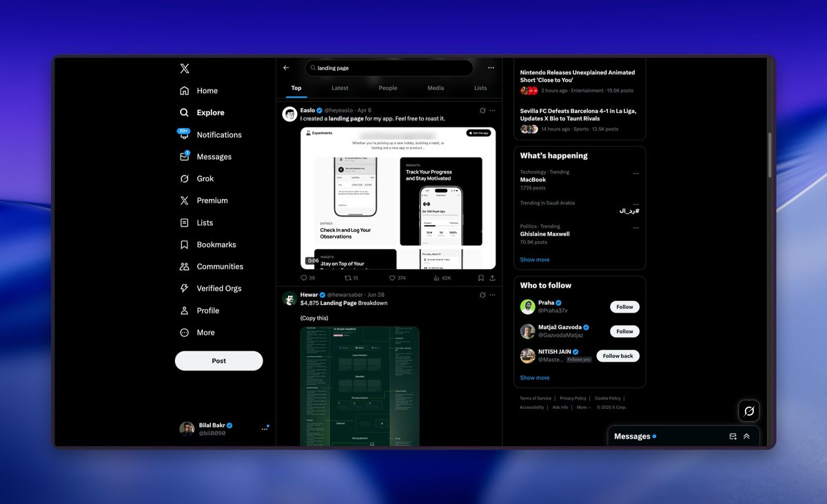Open Praha's avatar in Who to follow
The image size is (827, 504).
tap(528, 306)
